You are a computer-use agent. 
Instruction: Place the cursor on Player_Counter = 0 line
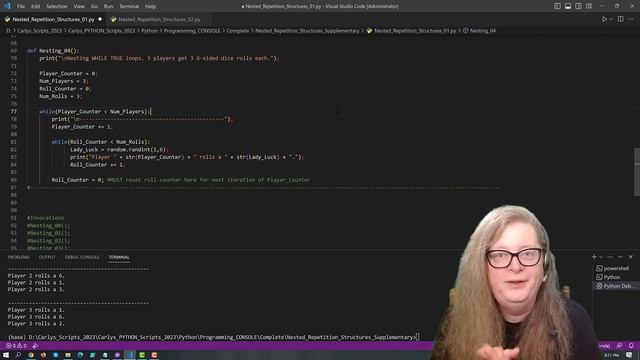[x=68, y=73]
